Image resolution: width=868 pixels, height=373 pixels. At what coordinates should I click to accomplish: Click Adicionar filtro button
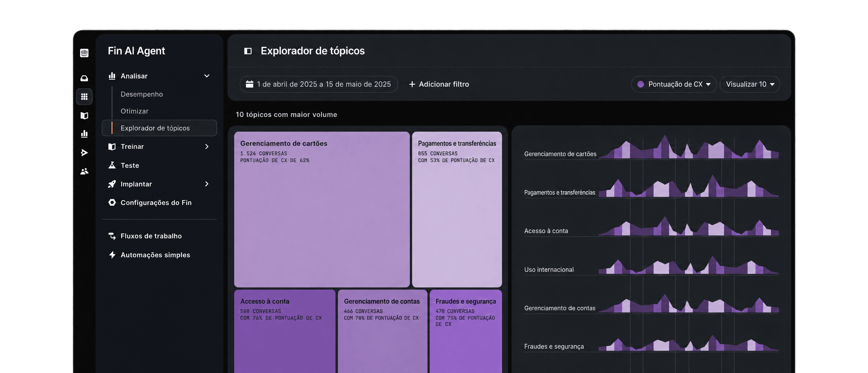point(439,84)
